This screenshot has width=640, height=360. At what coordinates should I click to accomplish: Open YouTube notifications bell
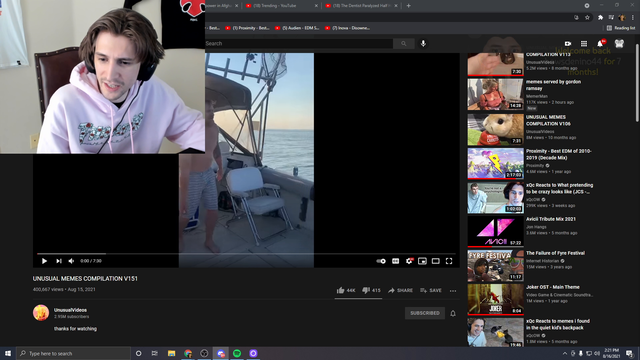[600, 44]
